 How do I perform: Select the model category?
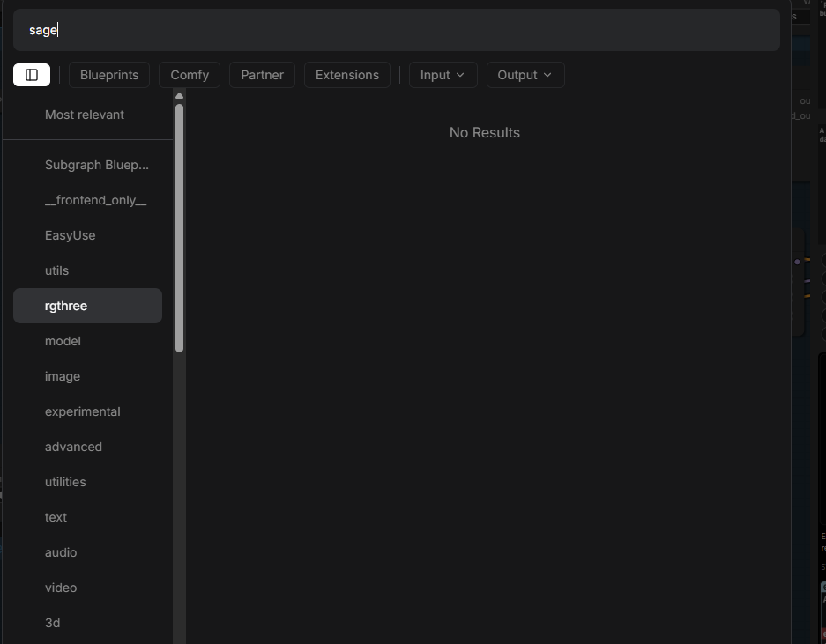(x=87, y=341)
